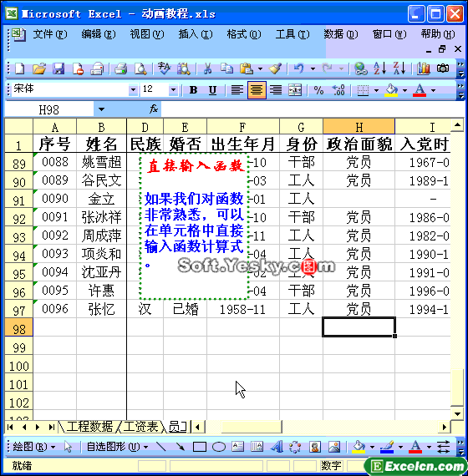Toggle center text alignment
The width and height of the screenshot is (468, 476).
(257, 90)
